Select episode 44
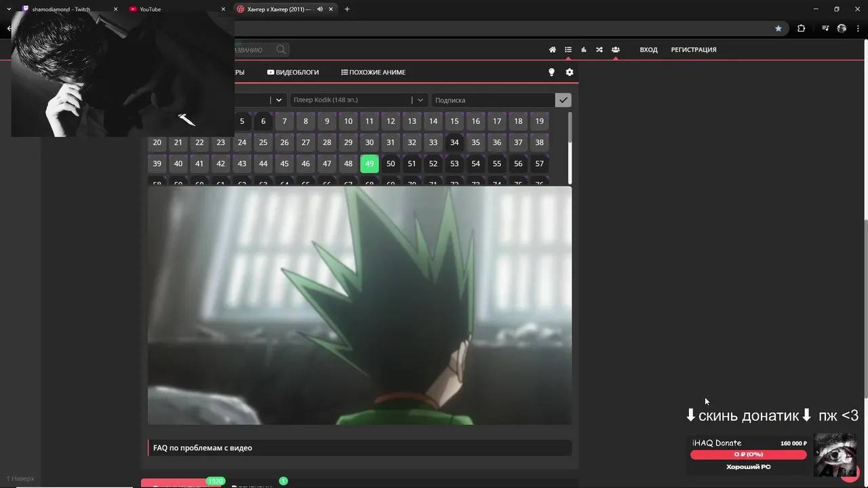Viewport: 868px width, 488px height. coord(263,163)
